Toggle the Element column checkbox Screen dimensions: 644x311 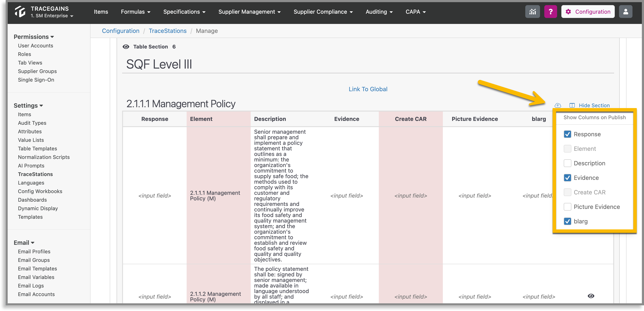coord(568,149)
